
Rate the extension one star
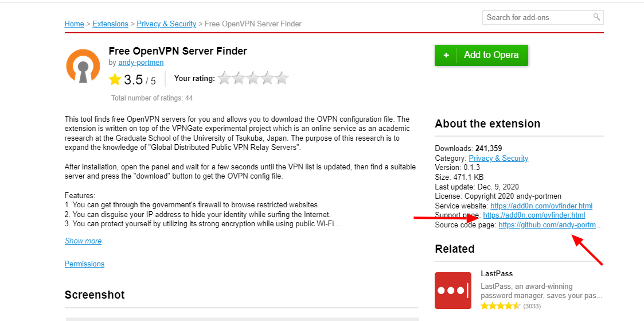[224, 78]
